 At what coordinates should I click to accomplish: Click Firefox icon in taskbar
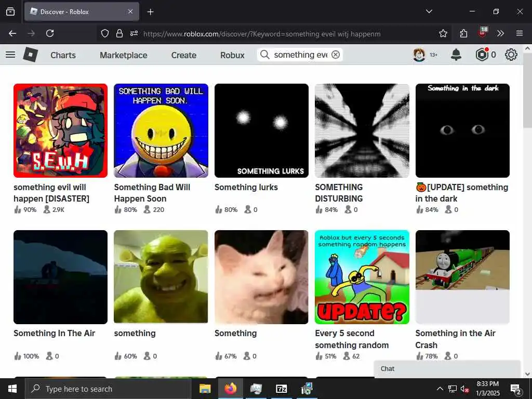click(230, 389)
